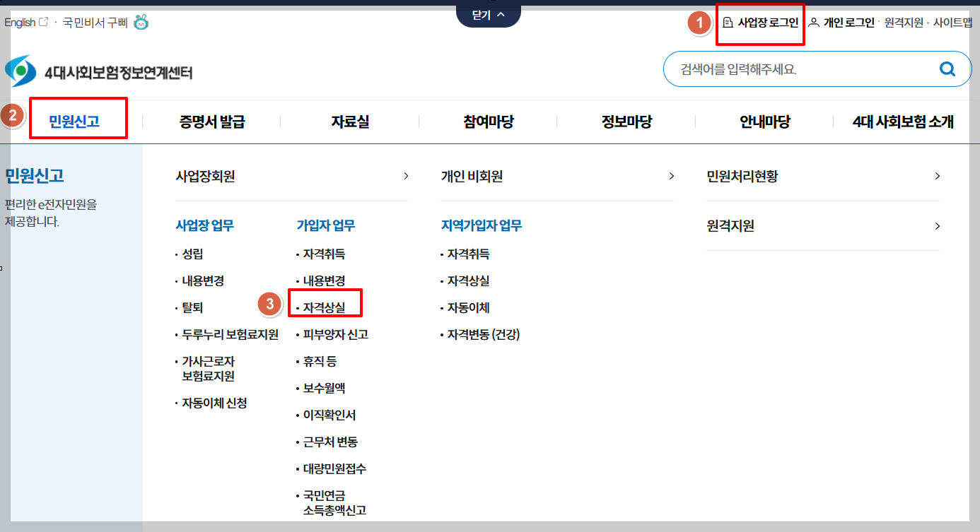Click the 구삐 character icon

tap(139, 22)
